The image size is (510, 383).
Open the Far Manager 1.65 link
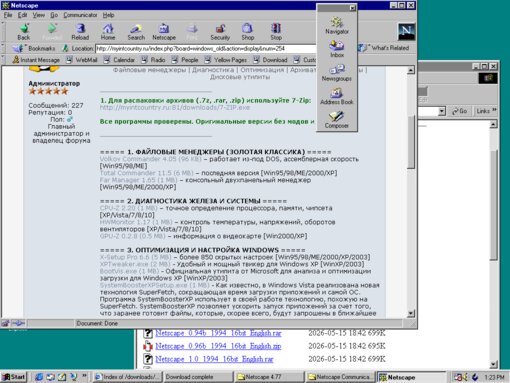138,180
